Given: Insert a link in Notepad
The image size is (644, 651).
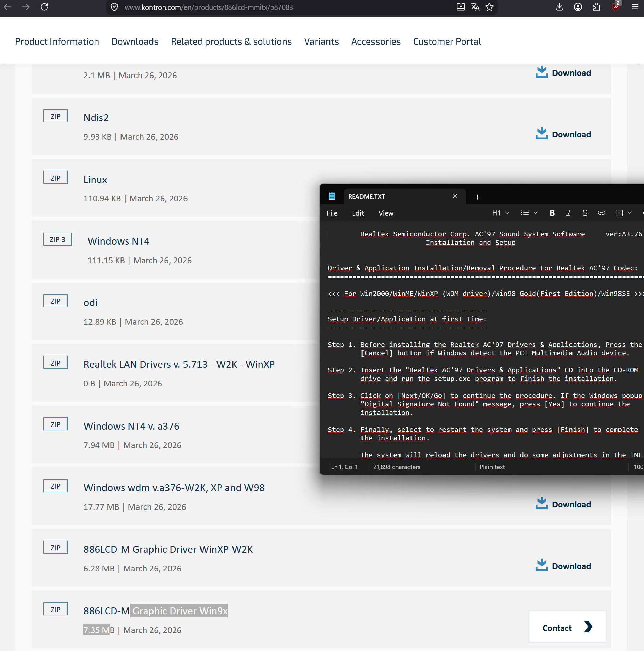Looking at the screenshot, I should (601, 213).
